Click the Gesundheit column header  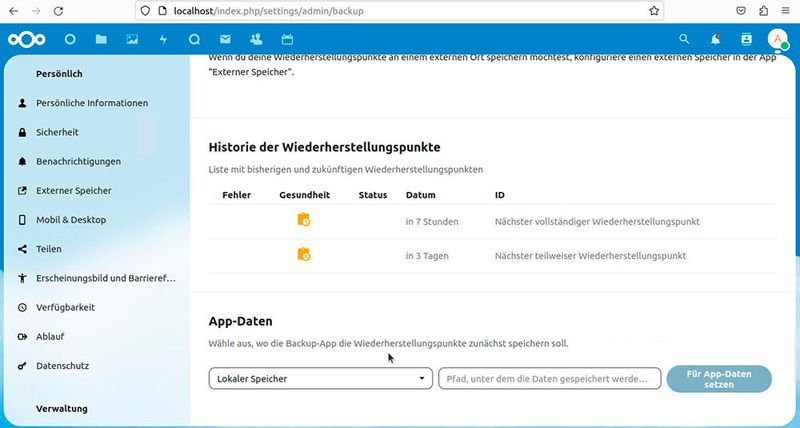point(305,195)
